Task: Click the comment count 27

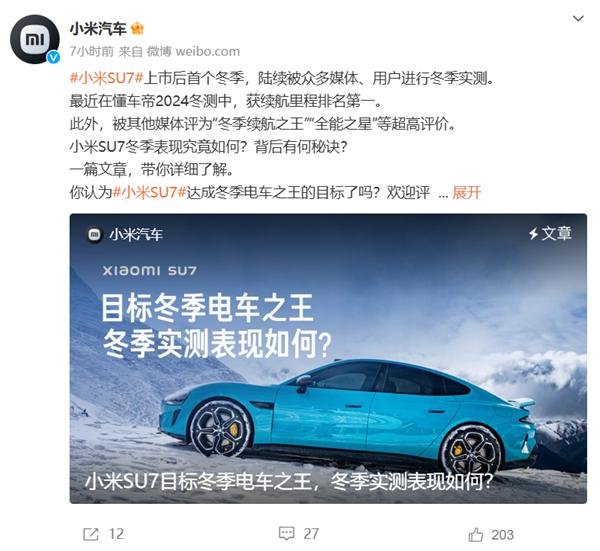Action: tap(311, 534)
